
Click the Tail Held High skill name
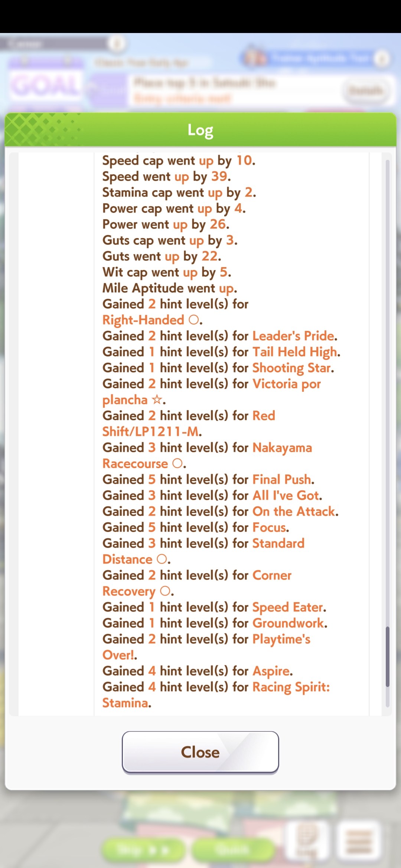tap(295, 352)
